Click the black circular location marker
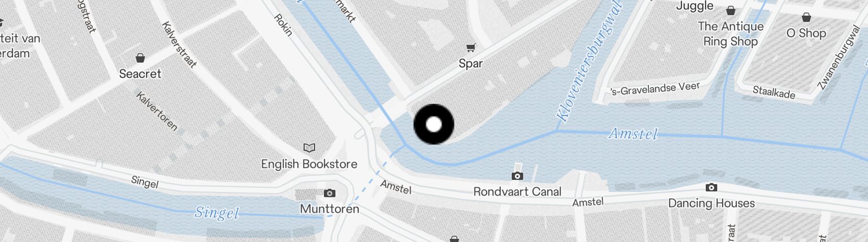868x242 pixels. (433, 124)
